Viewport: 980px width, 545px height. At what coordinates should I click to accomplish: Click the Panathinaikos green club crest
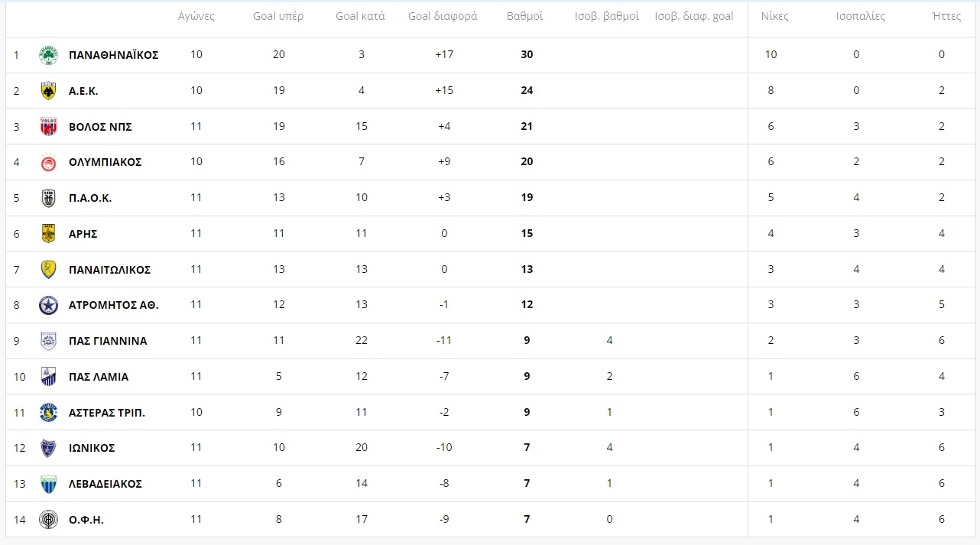pyautogui.click(x=48, y=55)
